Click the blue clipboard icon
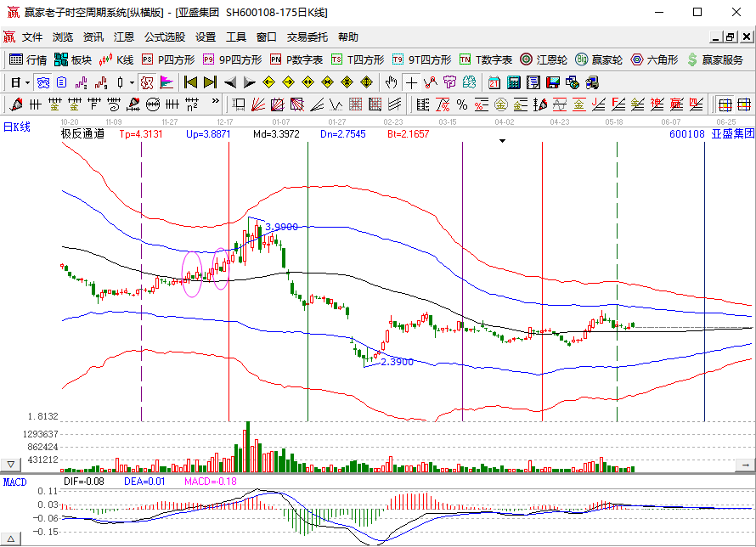The width and height of the screenshot is (756, 547). (x=62, y=83)
